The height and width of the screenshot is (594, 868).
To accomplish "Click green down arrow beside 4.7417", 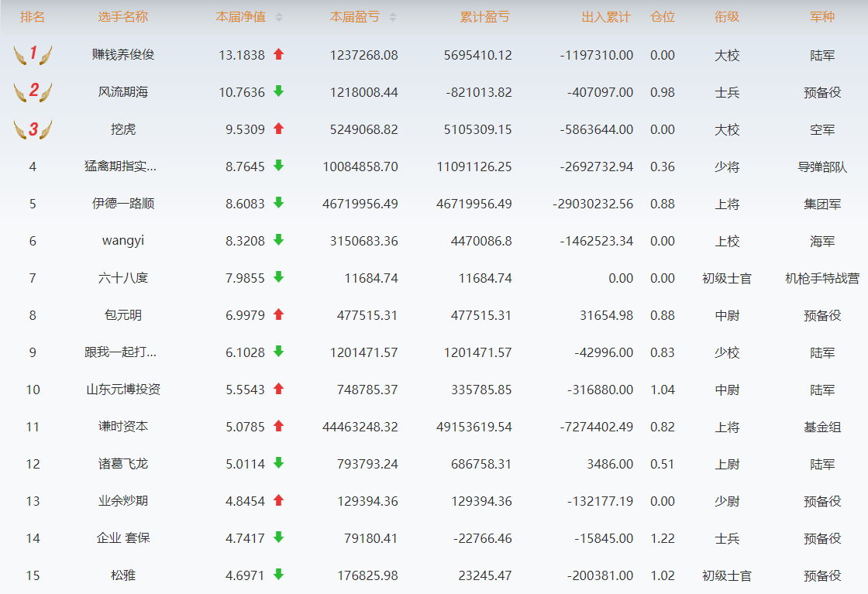I will (278, 537).
